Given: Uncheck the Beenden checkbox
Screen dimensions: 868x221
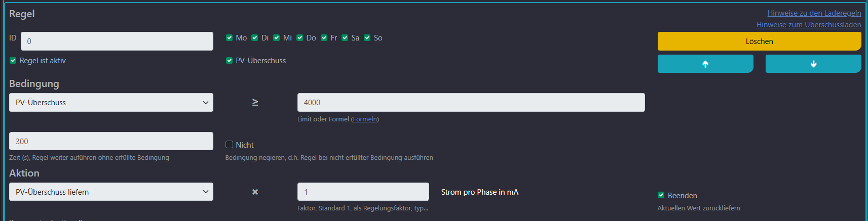Looking at the screenshot, I should pos(661,195).
